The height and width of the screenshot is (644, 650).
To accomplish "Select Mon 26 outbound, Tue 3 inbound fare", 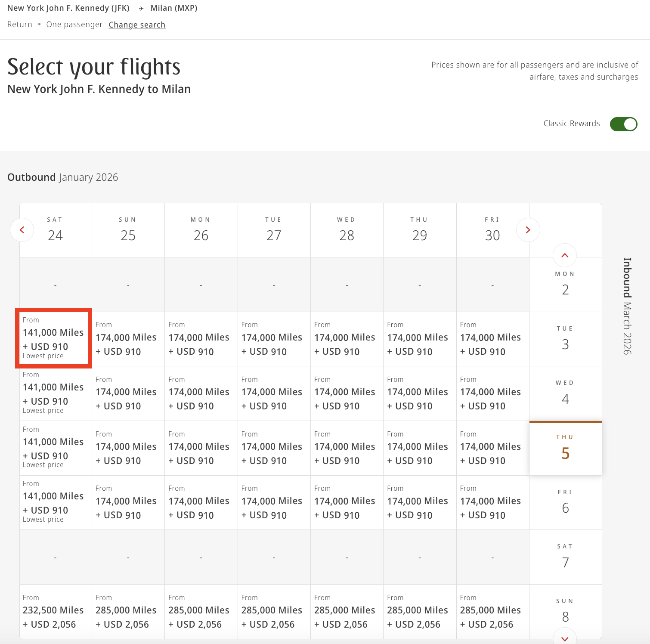I will click(201, 339).
